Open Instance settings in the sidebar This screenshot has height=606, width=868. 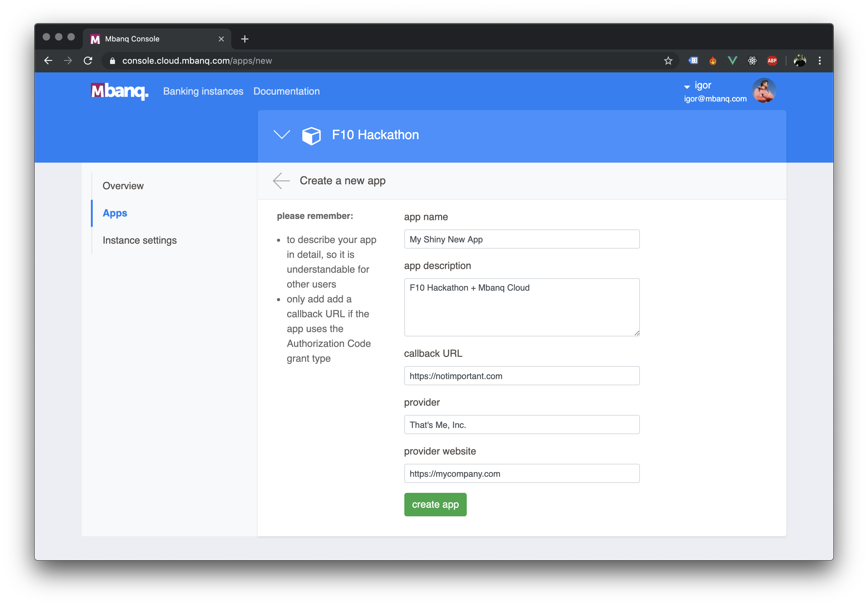pos(139,240)
